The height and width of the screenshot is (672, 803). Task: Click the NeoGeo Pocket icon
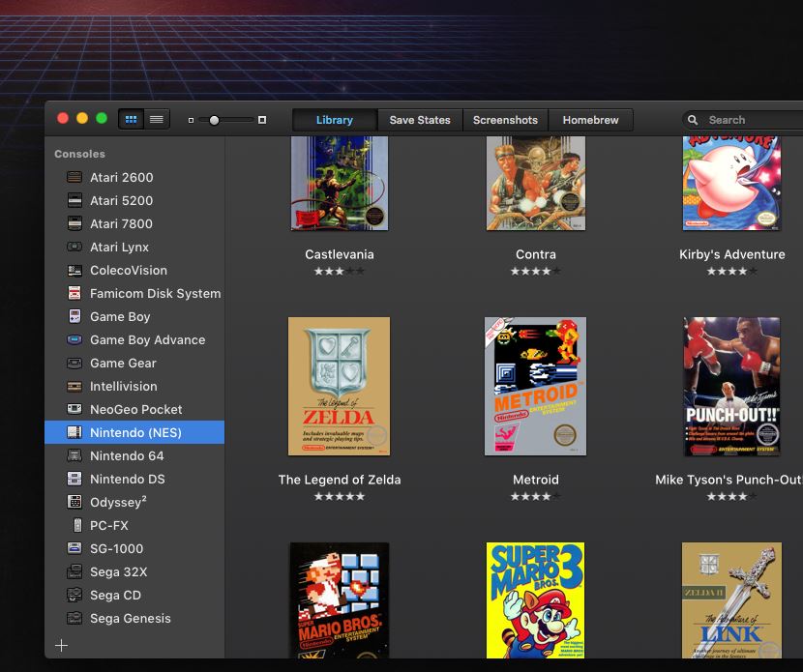pos(74,409)
